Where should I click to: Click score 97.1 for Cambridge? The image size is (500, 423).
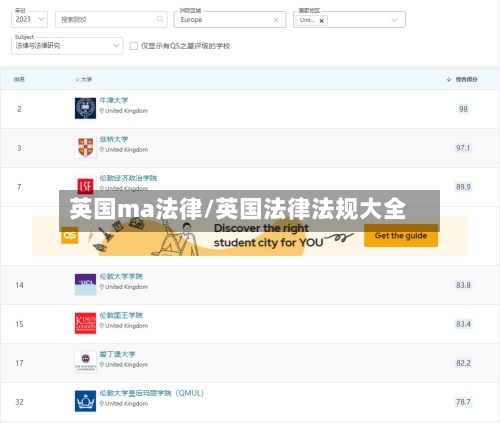[463, 148]
